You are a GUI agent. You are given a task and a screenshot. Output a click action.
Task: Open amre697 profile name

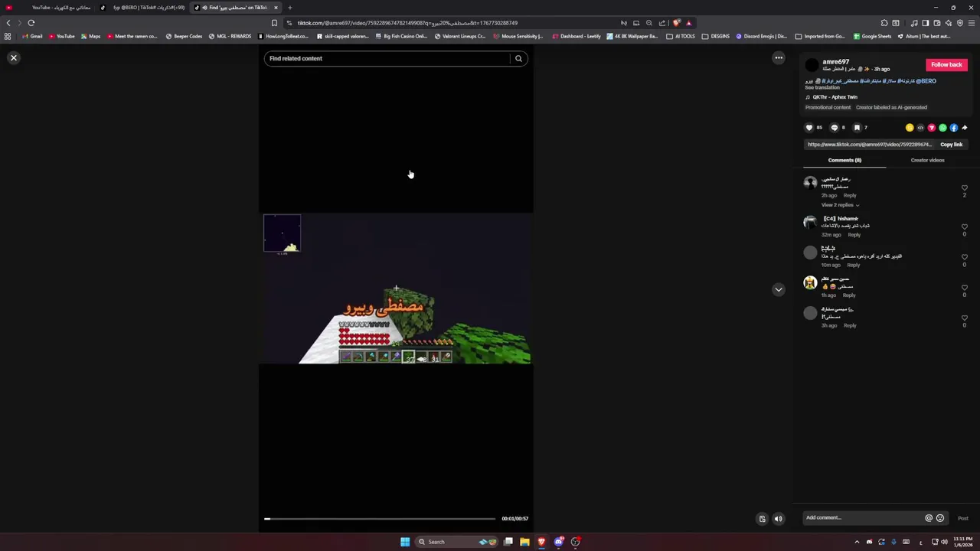(x=835, y=62)
